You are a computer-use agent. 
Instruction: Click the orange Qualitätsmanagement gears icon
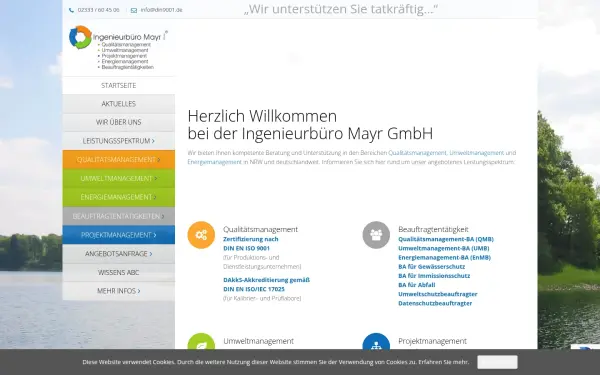point(201,235)
